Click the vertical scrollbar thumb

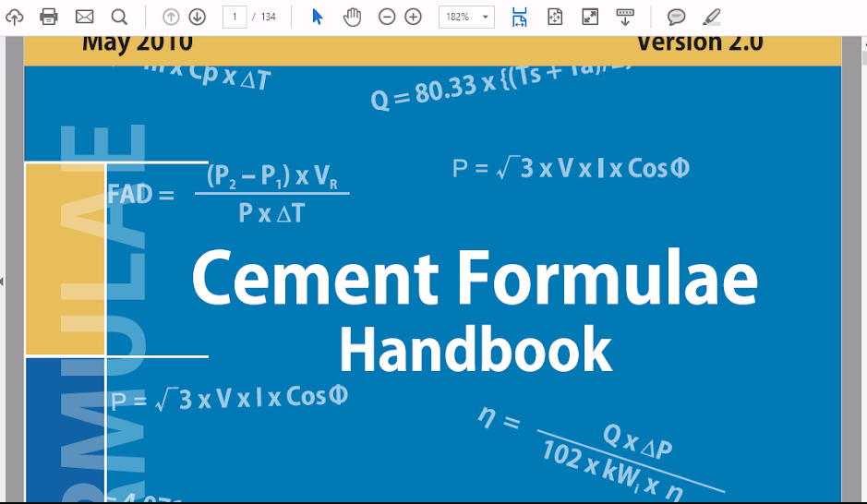[863, 58]
